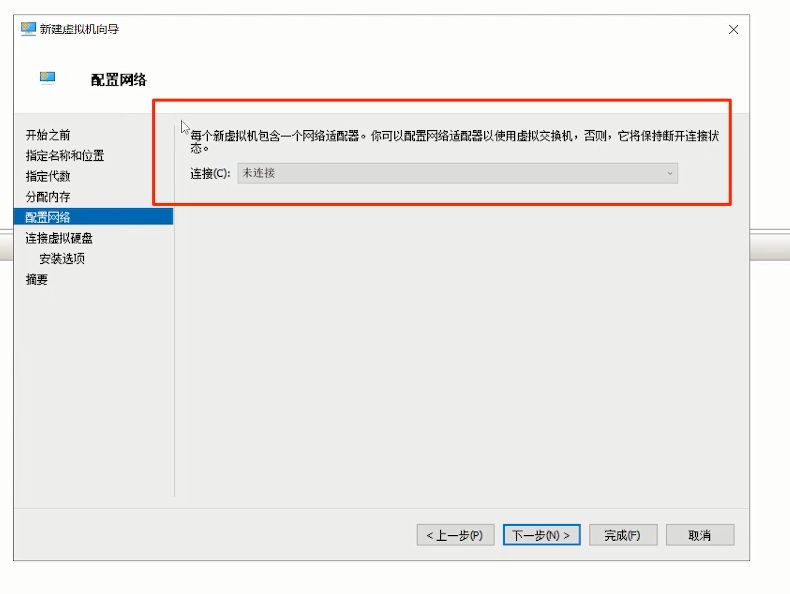
Task: Go to the 开始之前 step
Action: [x=48, y=135]
